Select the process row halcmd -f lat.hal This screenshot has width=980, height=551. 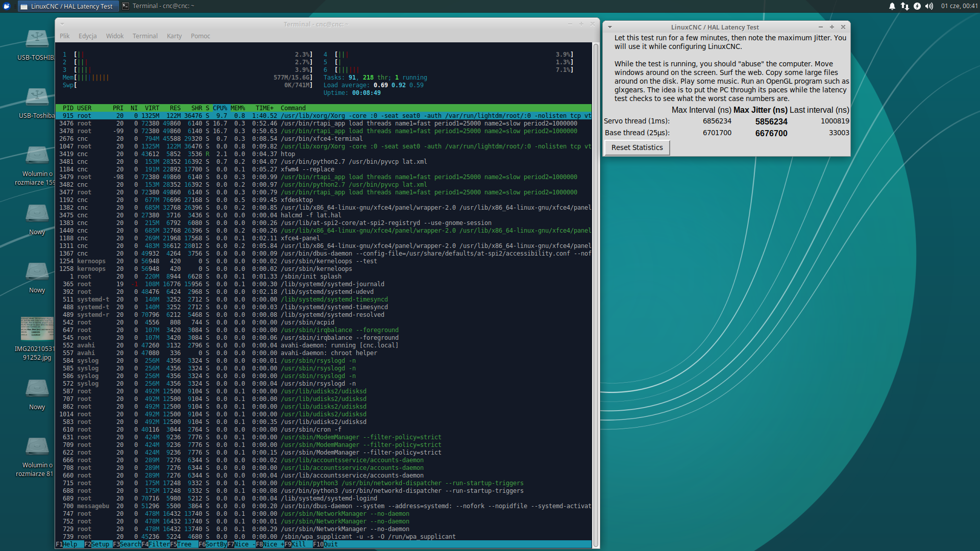click(324, 215)
